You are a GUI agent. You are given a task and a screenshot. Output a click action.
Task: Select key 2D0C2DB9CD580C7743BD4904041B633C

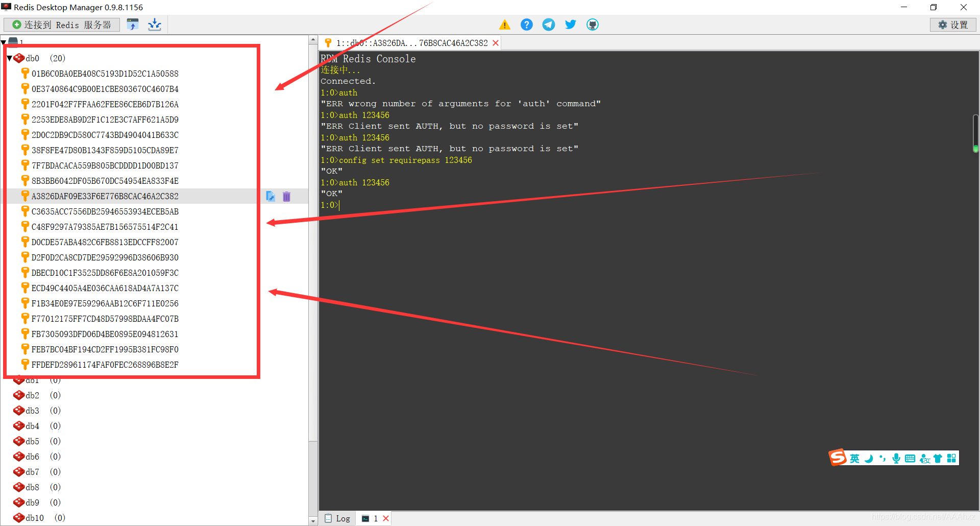(105, 135)
